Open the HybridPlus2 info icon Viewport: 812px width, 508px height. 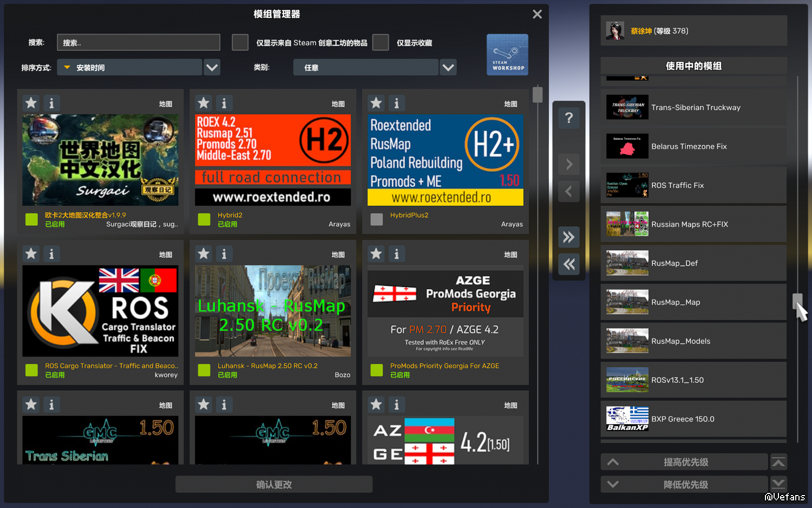[396, 103]
